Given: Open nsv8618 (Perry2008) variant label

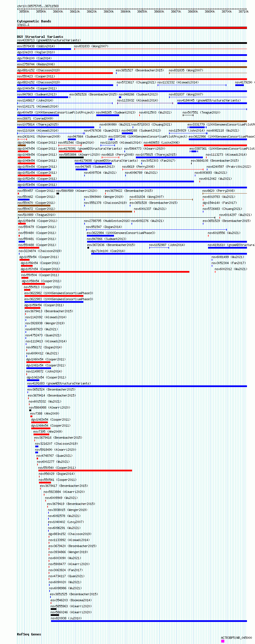Looking at the screenshot, I should pyautogui.click(x=118, y=155).
